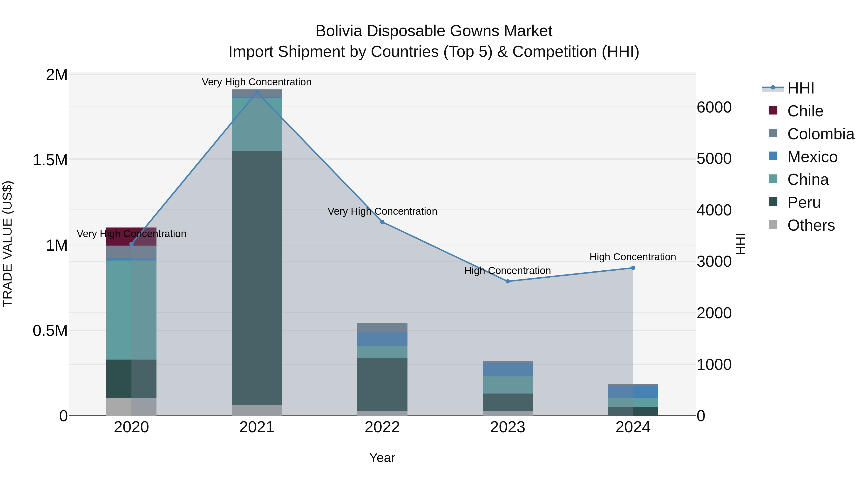Click the 2023 x-axis label
868x488 pixels.
click(508, 427)
